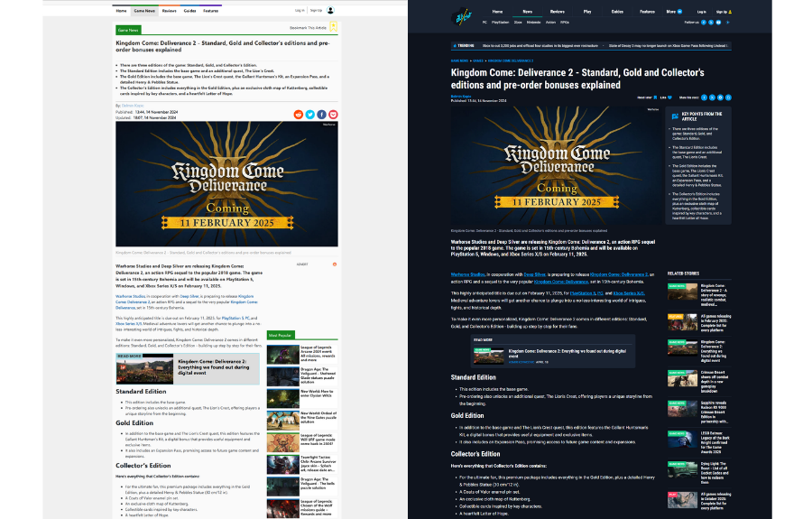Follow via the third social icon in the dark header
Image resolution: width=812 pixels, height=519 pixels.
[x=718, y=23]
